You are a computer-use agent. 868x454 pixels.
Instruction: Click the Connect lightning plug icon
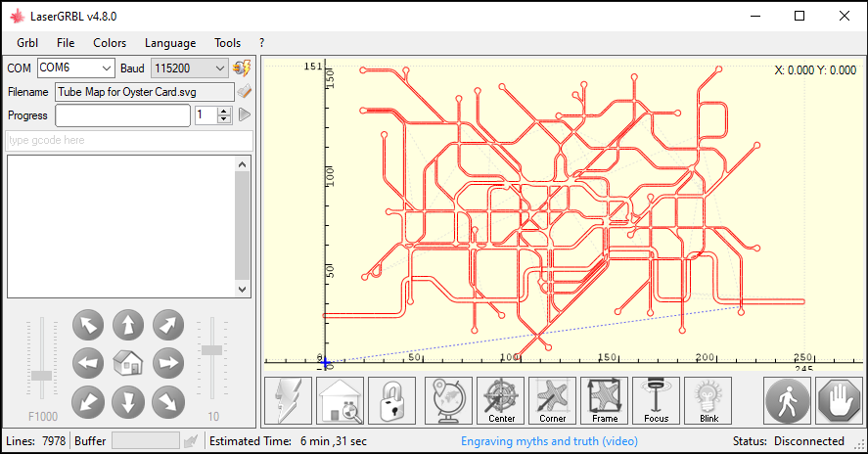tap(242, 68)
